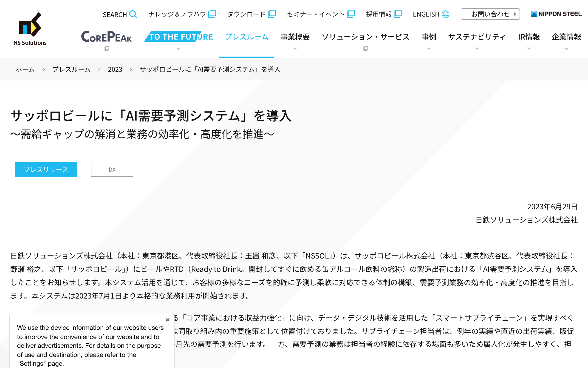Click subtitle ～需給ギャップの解消と業務の効率化・高度化を推進～
588x368 pixels.
(142, 134)
